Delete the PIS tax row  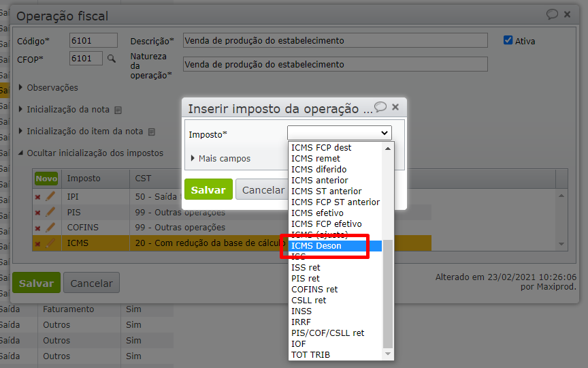(x=37, y=213)
